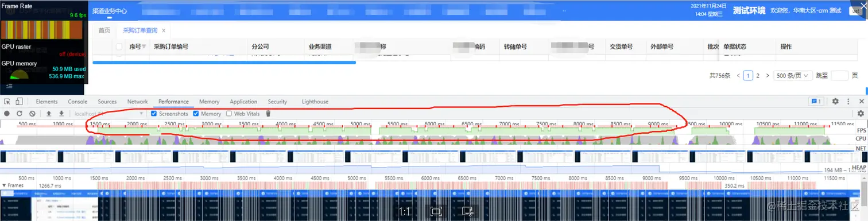Toggle the device toolbar icon
The height and width of the screenshot is (221, 868).
coord(19,102)
